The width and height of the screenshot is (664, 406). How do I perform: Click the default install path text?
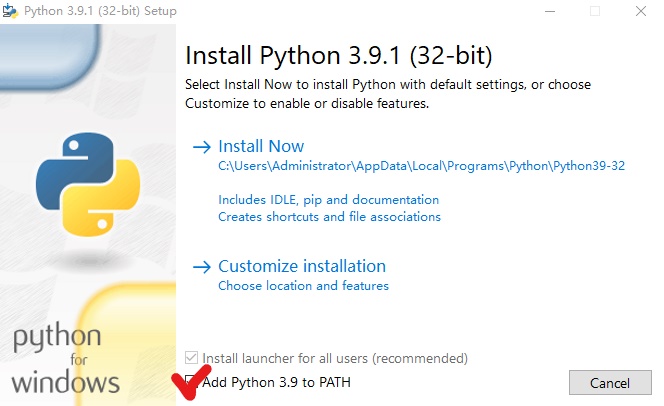pyautogui.click(x=421, y=166)
